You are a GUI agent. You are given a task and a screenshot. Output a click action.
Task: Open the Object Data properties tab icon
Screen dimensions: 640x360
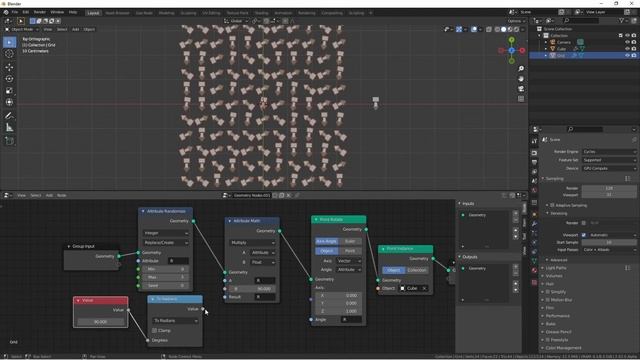point(534,261)
